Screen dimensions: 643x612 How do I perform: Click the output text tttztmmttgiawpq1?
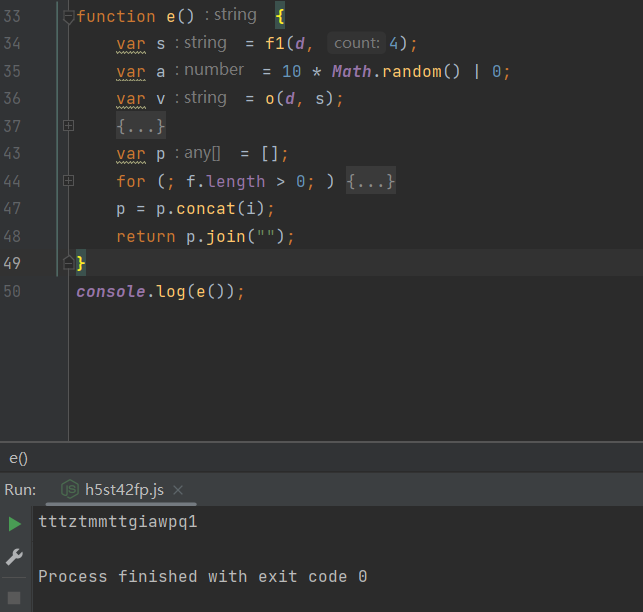pos(118,522)
